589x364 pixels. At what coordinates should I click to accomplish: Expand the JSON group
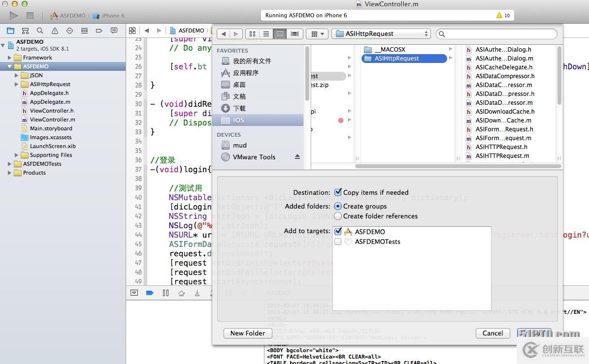[17, 75]
